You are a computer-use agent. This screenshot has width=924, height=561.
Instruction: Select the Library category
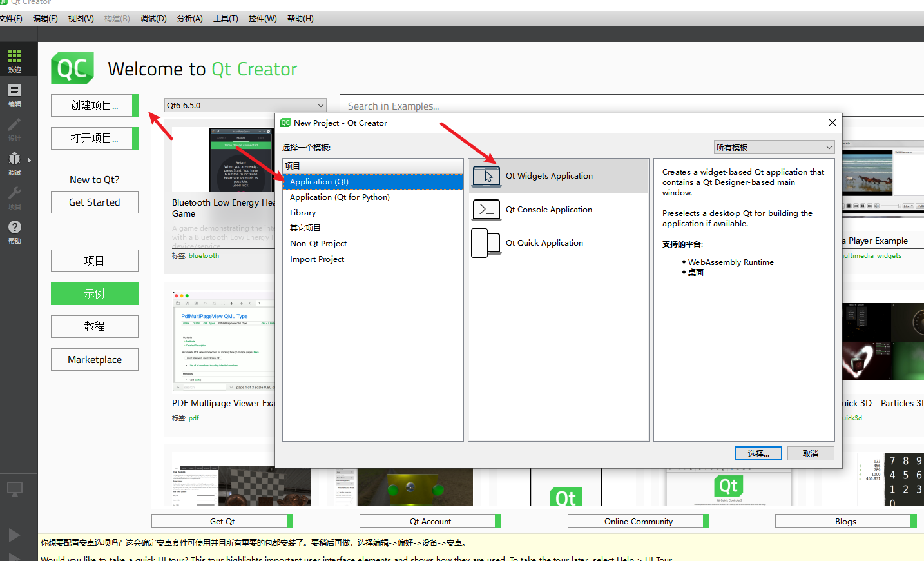tap(373, 213)
